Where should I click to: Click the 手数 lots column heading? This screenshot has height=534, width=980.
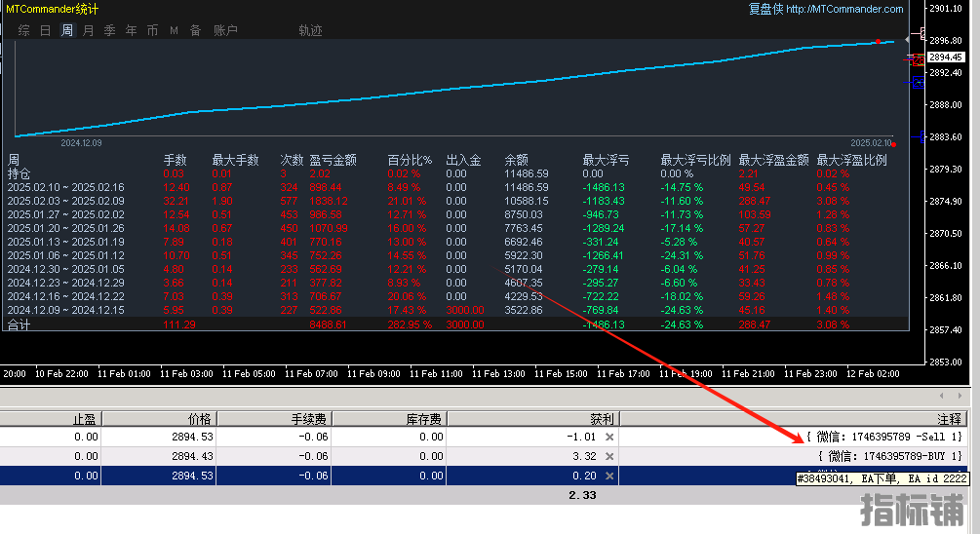coord(175,160)
